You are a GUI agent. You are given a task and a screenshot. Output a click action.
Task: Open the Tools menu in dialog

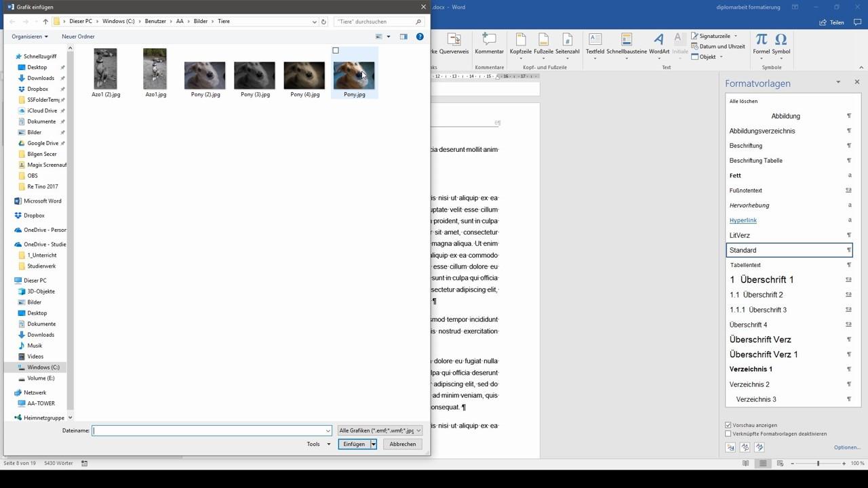[x=318, y=444]
